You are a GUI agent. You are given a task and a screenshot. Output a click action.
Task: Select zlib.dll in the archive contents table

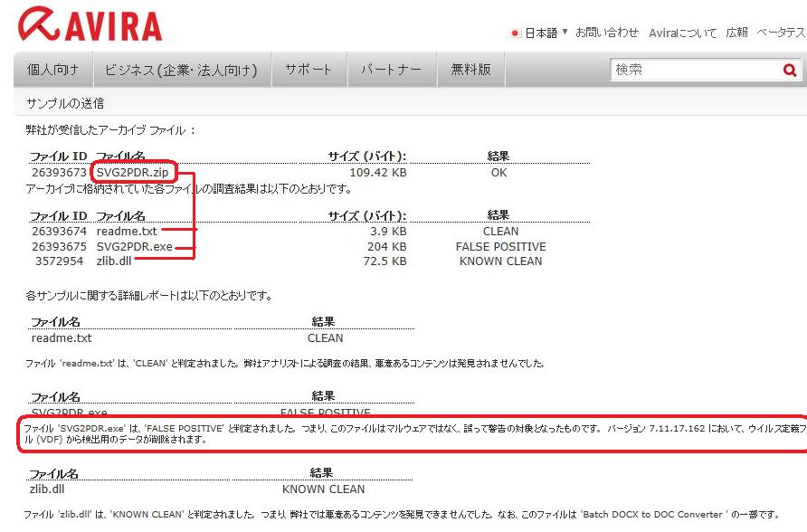click(x=114, y=261)
